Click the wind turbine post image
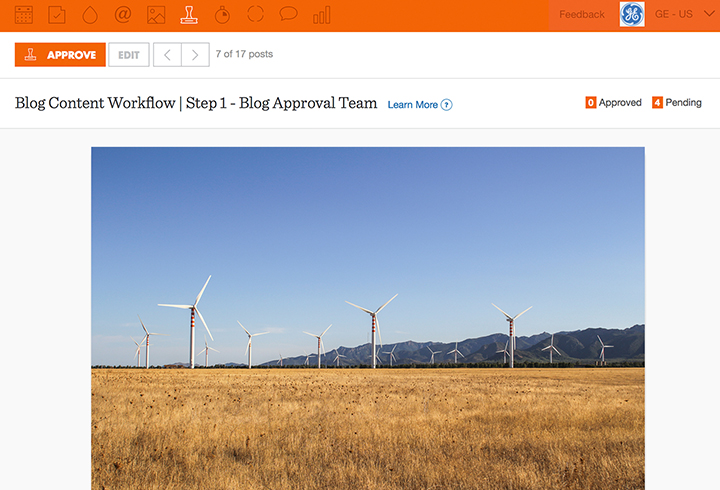This screenshot has height=490, width=720. pyautogui.click(x=368, y=318)
